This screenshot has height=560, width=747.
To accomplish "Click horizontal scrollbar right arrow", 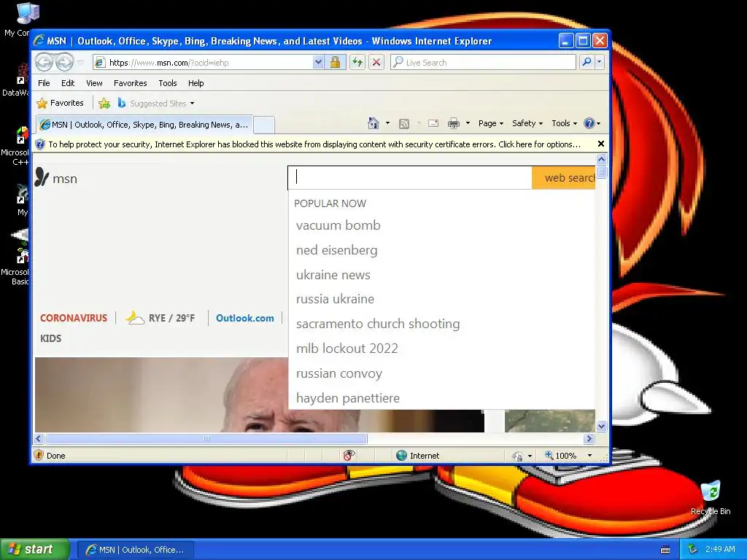I will 589,438.
